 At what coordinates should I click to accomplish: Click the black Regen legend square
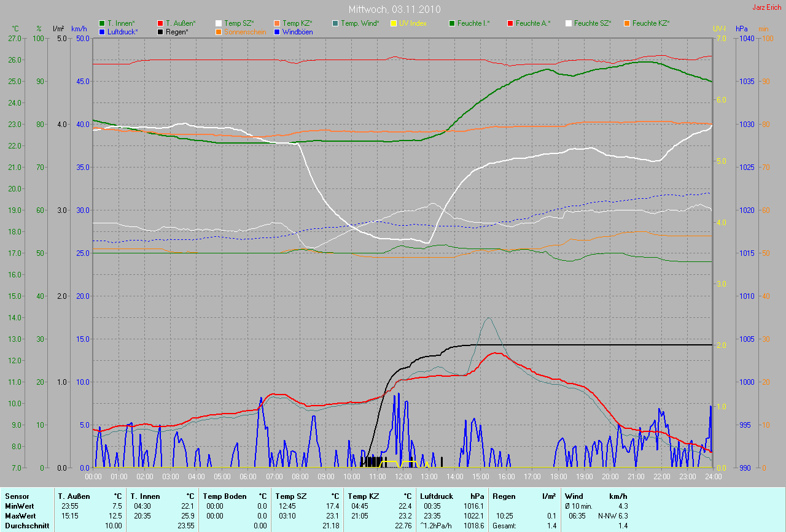160,31
